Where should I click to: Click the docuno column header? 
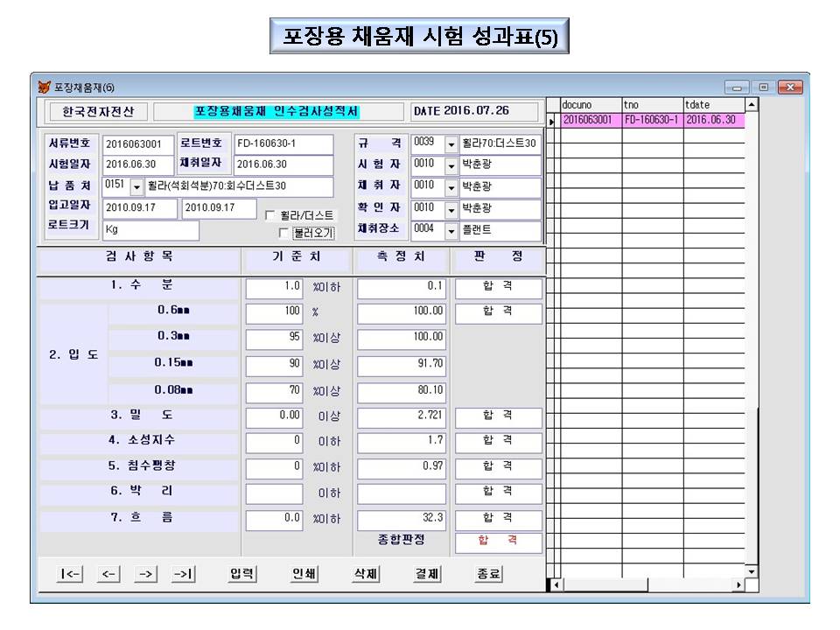(591, 105)
